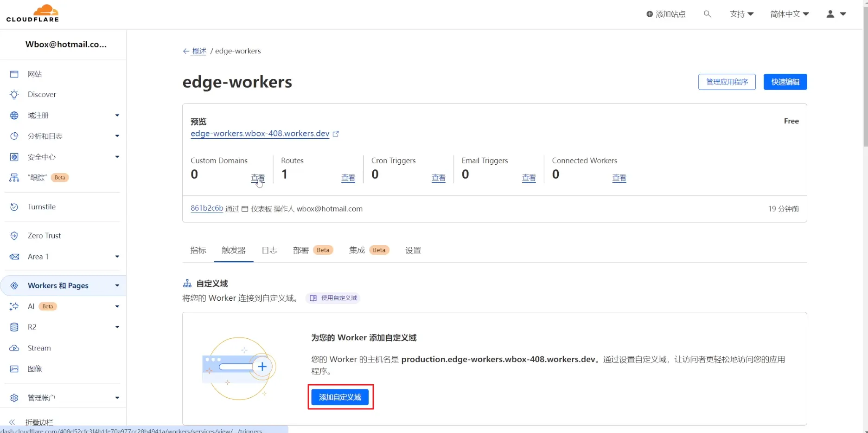Click the 快速编辑 button

tap(785, 82)
